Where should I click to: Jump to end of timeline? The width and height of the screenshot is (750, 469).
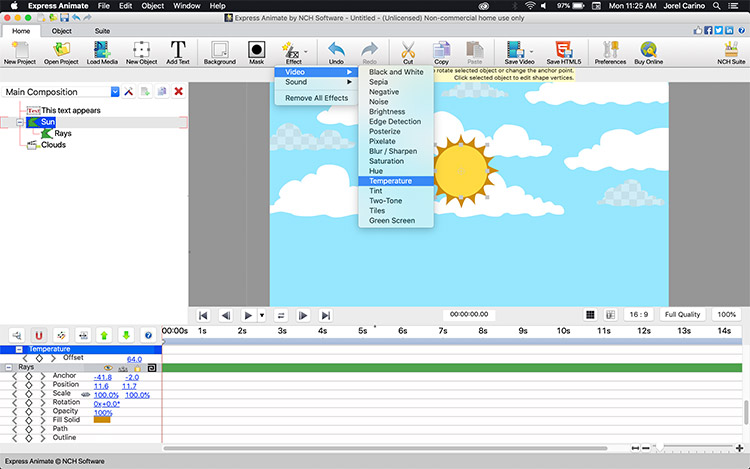pyautogui.click(x=326, y=316)
